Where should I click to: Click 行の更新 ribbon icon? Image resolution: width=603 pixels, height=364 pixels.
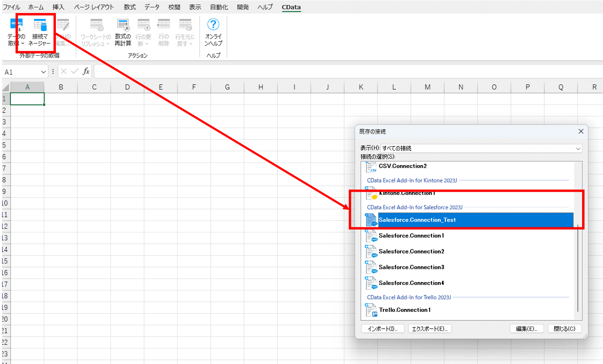coord(143,32)
